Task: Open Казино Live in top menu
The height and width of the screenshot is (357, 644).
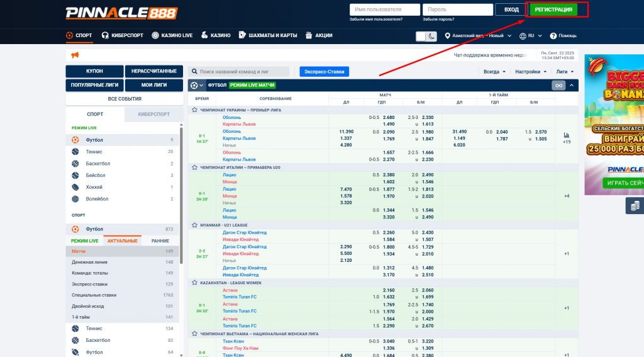Action: pyautogui.click(x=172, y=36)
